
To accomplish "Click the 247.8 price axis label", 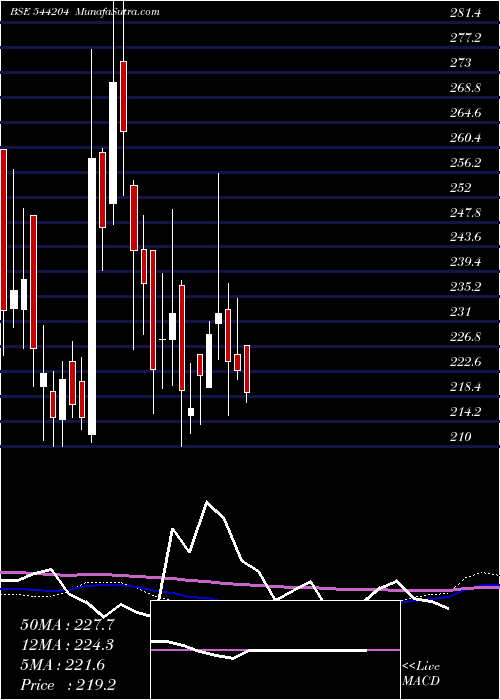I will coord(465,212).
